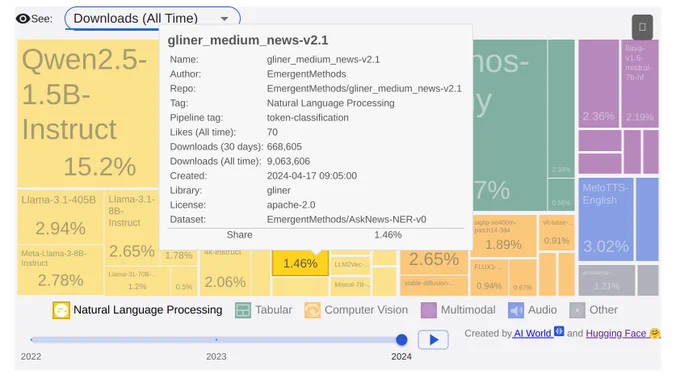
Task: Select the Llama-31-70B tile at 1.2%
Action: pyautogui.click(x=137, y=281)
